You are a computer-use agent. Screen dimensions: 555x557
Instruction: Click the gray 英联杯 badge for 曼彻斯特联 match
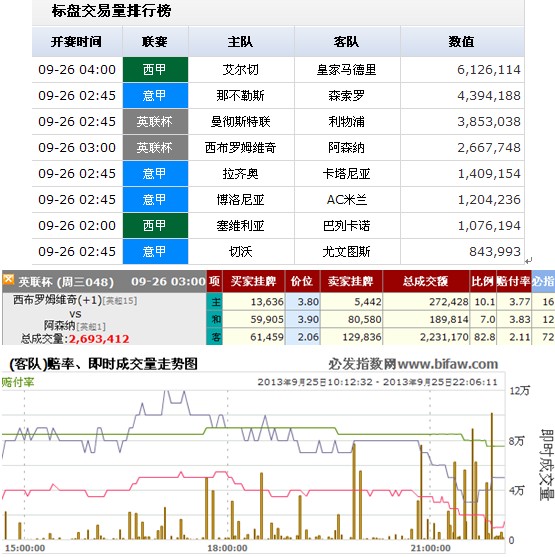(155, 121)
